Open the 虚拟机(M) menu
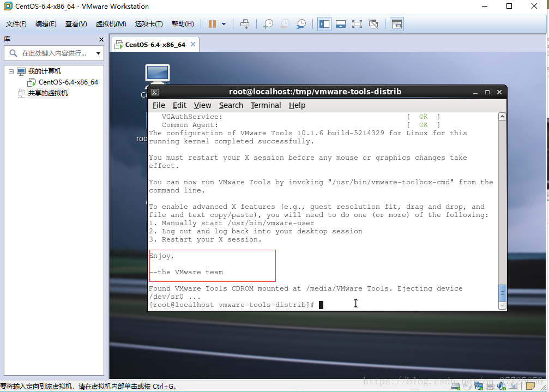Viewport: 549px width, 392px height. (x=111, y=24)
